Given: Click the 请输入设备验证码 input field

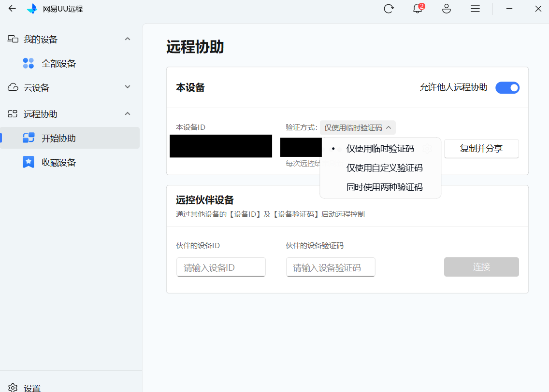Looking at the screenshot, I should (x=331, y=267).
